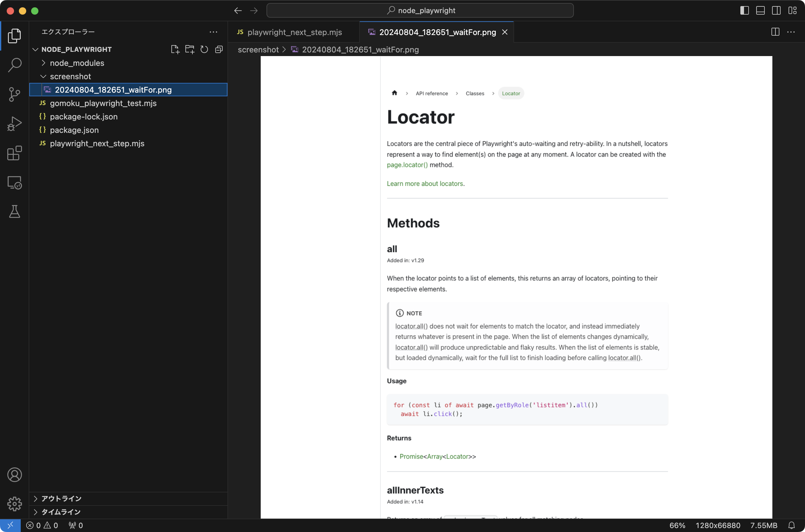Screen dimensions: 805x532
Task: Open the Testing flask icon view
Action: click(14, 211)
